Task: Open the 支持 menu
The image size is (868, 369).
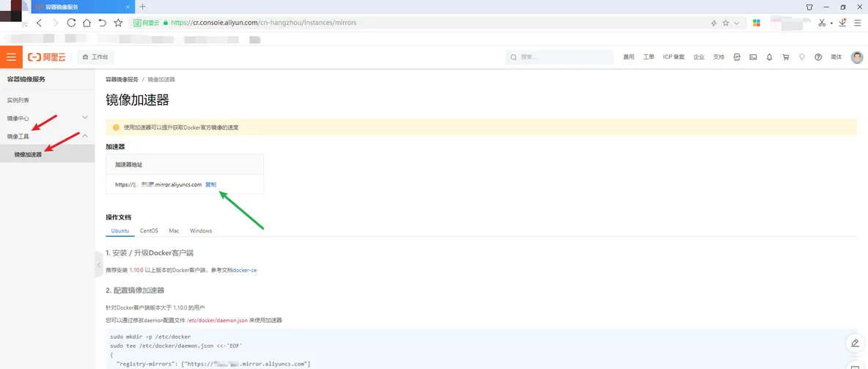Action: coord(718,57)
